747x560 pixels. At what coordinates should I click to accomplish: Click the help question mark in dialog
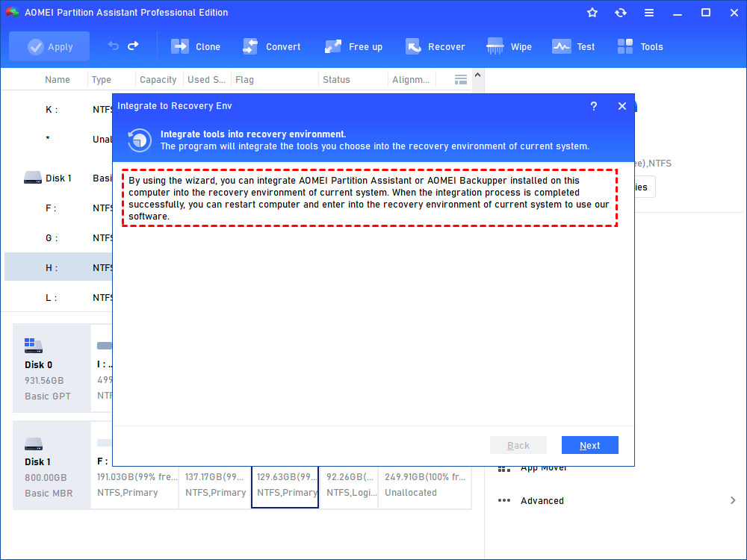click(594, 106)
